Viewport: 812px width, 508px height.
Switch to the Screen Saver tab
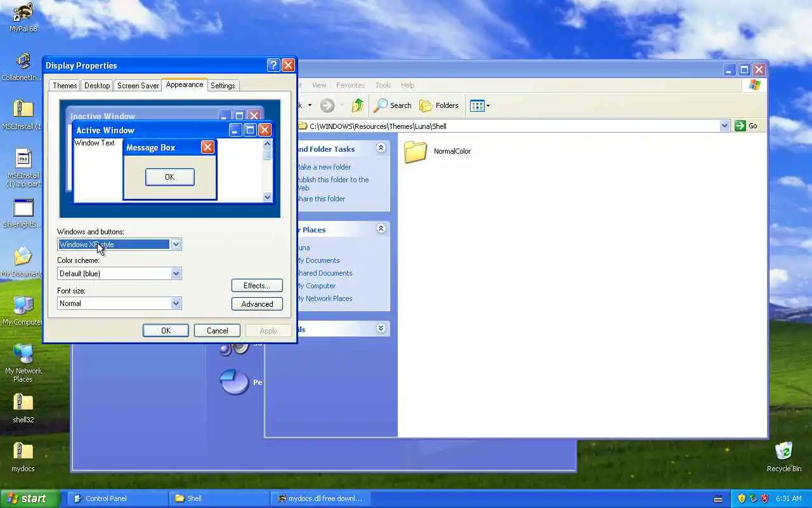(138, 85)
